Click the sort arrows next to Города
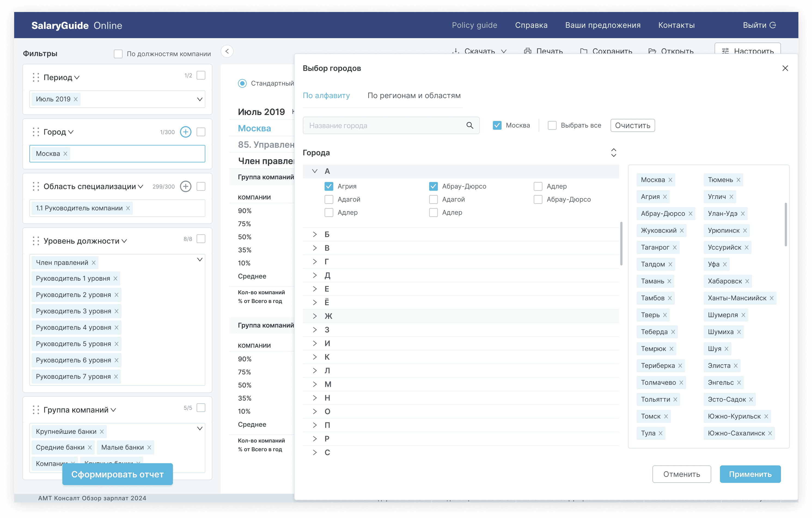Screen dimensions: 812x518 (x=613, y=153)
